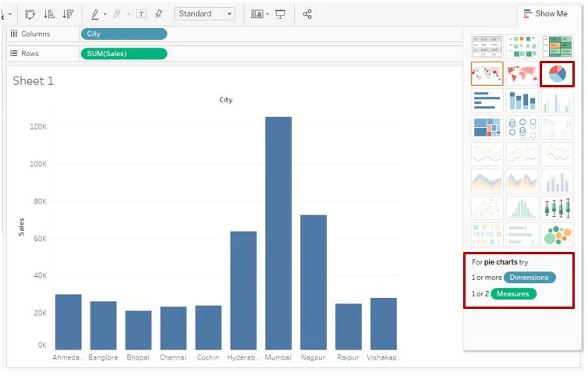Click the sort ascending toolbar icon
Image resolution: width=588 pixels, height=376 pixels.
[x=49, y=14]
